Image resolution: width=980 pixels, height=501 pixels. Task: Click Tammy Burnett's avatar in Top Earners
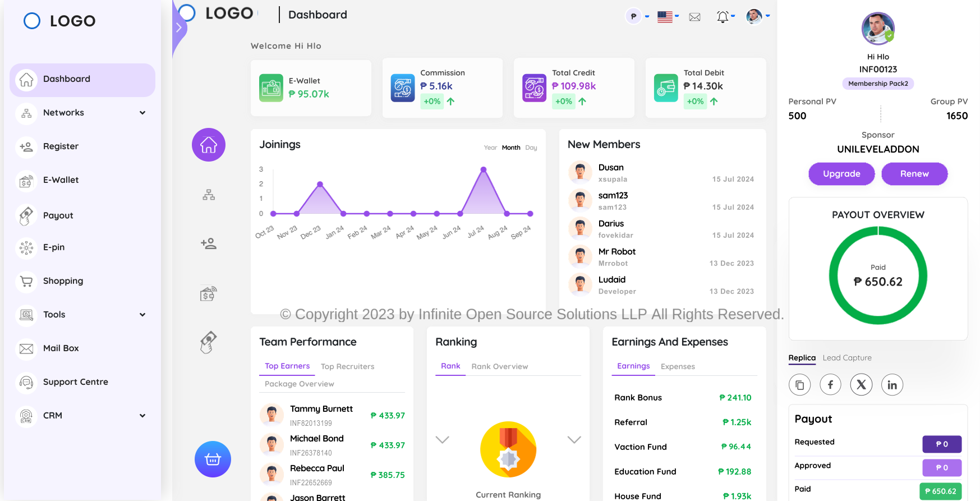point(272,415)
